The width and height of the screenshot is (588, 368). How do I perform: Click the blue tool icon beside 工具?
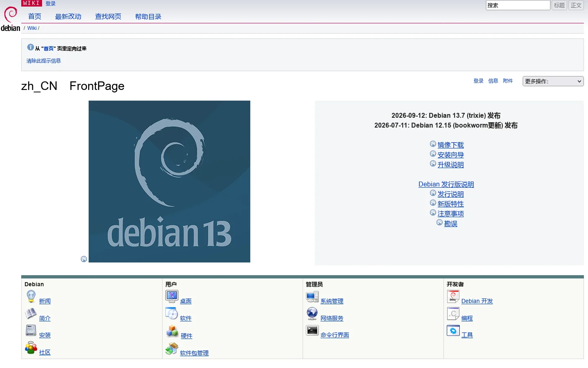[453, 330]
